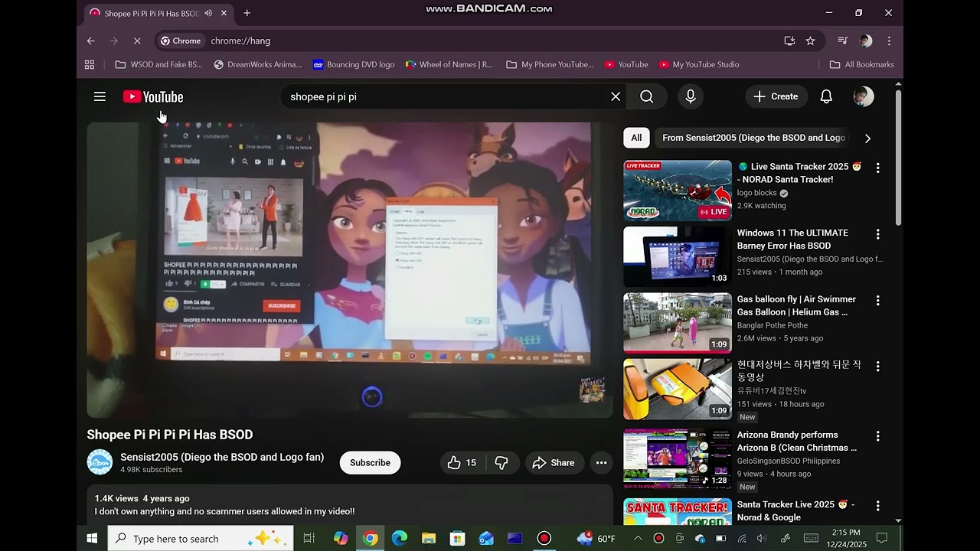Start voice search with the microphone

691,96
